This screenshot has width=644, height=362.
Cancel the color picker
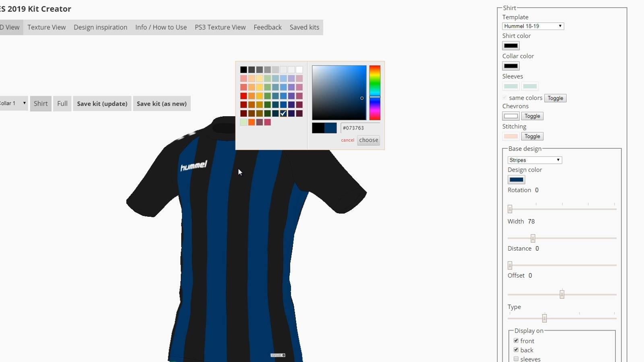pos(347,140)
